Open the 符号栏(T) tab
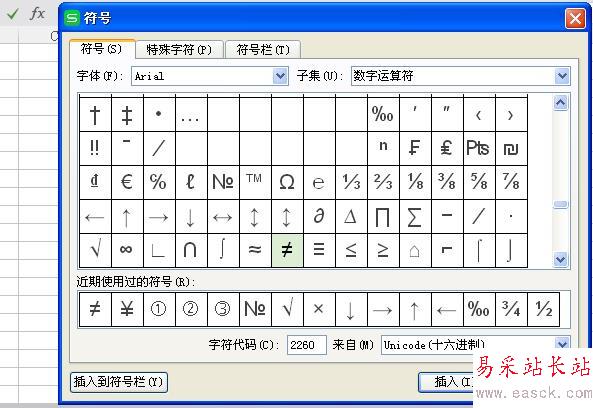Screen dimensions: 593x408 tap(263, 50)
